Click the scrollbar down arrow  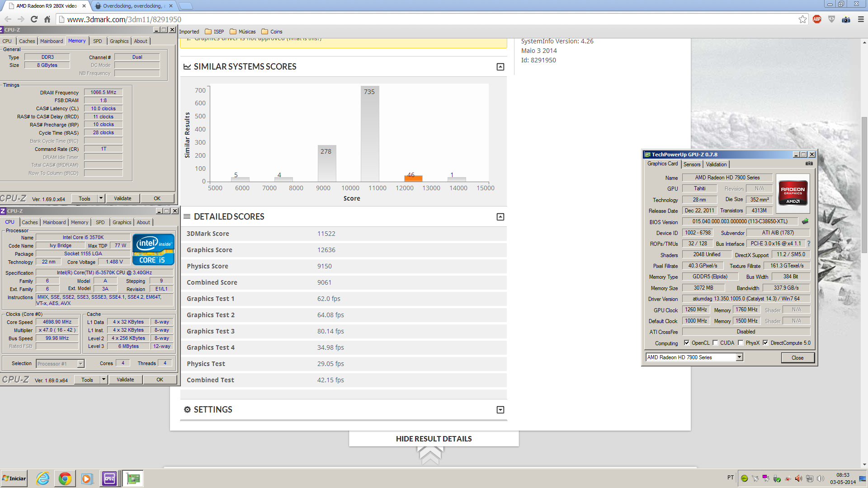pyautogui.click(x=864, y=464)
